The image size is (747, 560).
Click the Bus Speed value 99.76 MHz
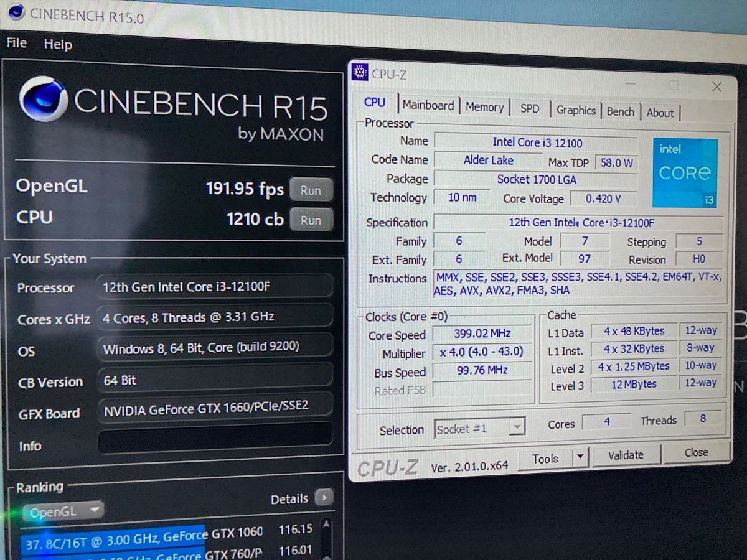pos(482,370)
